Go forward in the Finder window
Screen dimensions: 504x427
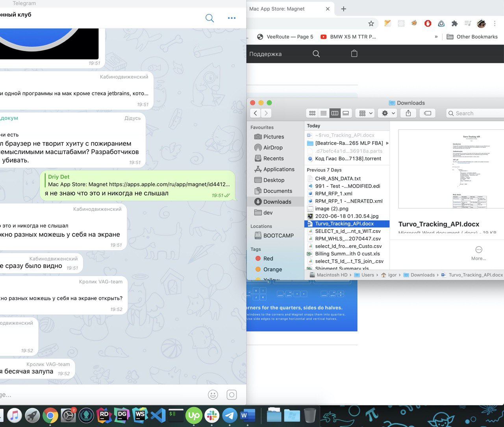266,113
